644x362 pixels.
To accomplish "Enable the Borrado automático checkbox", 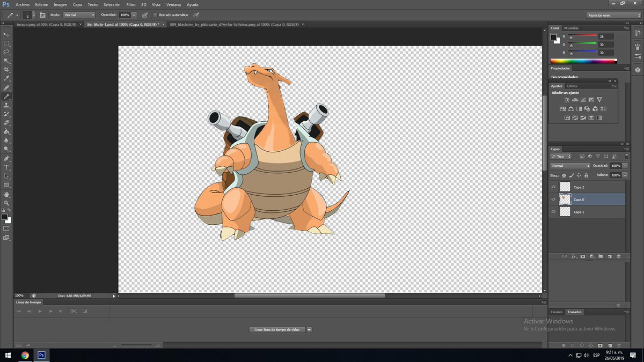I will [156, 15].
